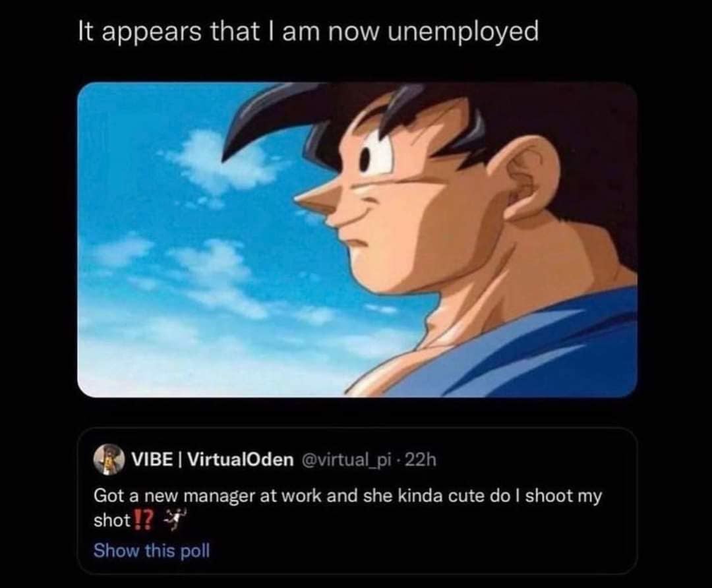Open the Goku image attachment
Viewport: 712px width, 588px height.
click(x=357, y=240)
